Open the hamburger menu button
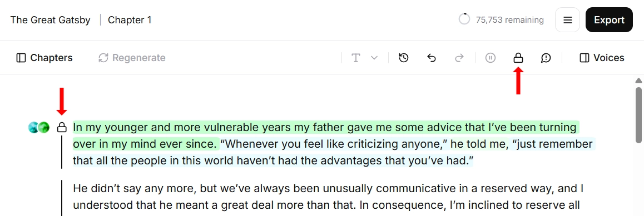This screenshot has width=644, height=216. (568, 19)
